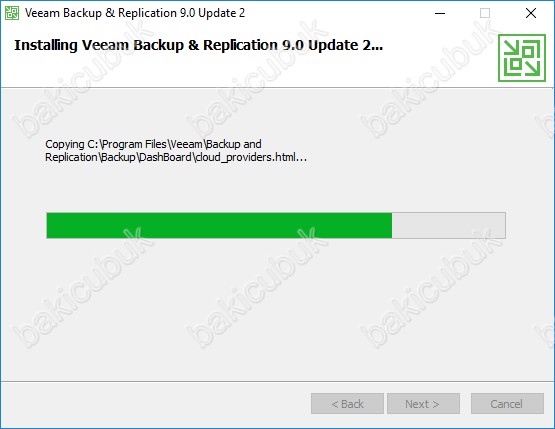Click the '9.0' version number in window title
555x429 pixels.
pyautogui.click(x=188, y=13)
